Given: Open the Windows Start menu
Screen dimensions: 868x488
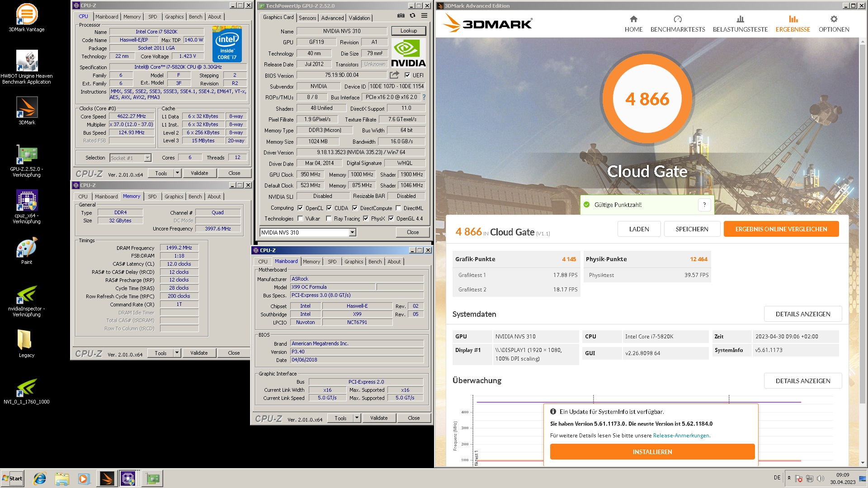Looking at the screenshot, I should coord(12,479).
